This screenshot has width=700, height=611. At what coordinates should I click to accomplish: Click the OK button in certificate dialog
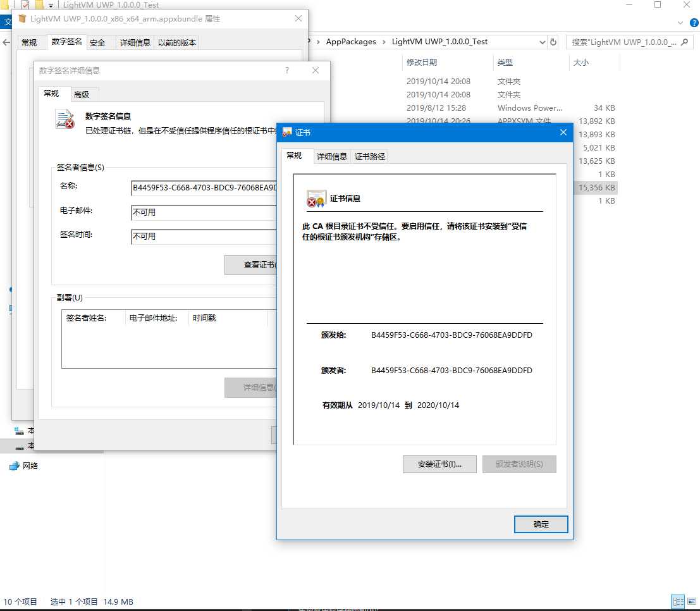(x=541, y=524)
